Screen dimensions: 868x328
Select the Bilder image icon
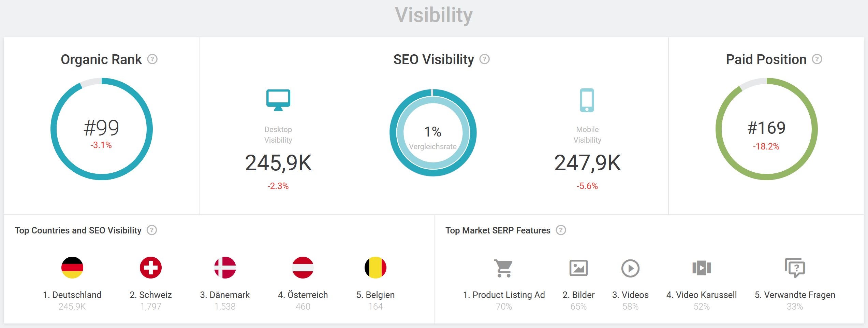pyautogui.click(x=578, y=268)
